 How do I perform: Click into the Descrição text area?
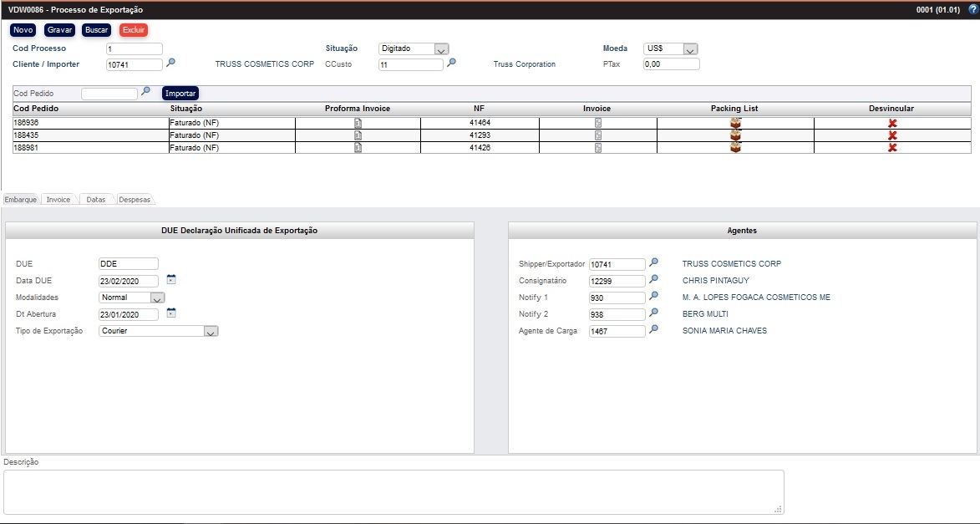click(x=393, y=491)
